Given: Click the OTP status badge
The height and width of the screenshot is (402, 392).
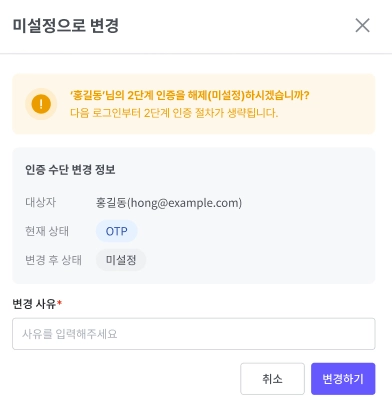Looking at the screenshot, I should [117, 231].
